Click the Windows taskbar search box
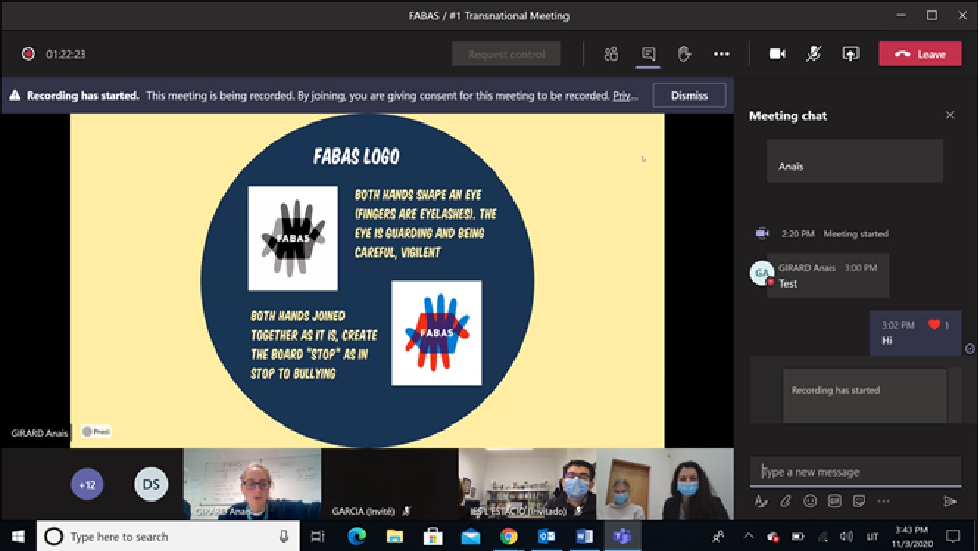 (168, 536)
